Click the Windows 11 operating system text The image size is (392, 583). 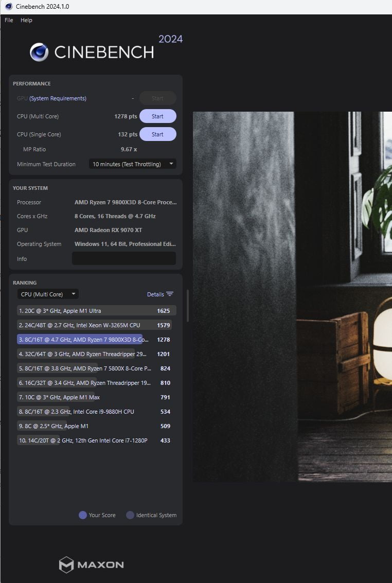(x=125, y=244)
